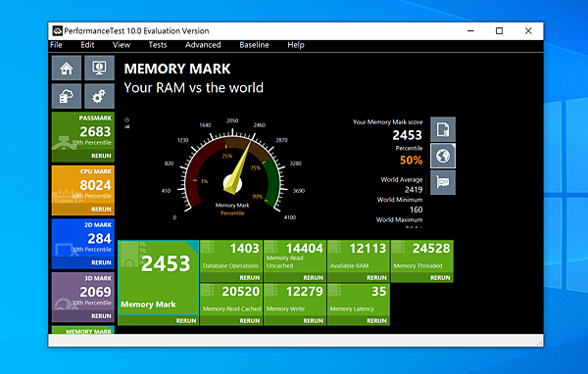Select the 3D Mark score tile
Image resolution: width=588 pixels, height=374 pixels.
83,298
